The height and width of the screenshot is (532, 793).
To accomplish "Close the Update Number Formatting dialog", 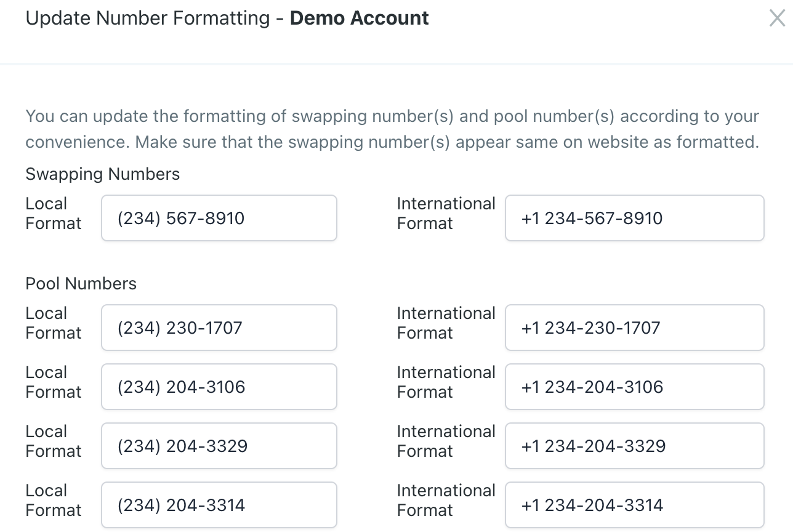I will 777,18.
